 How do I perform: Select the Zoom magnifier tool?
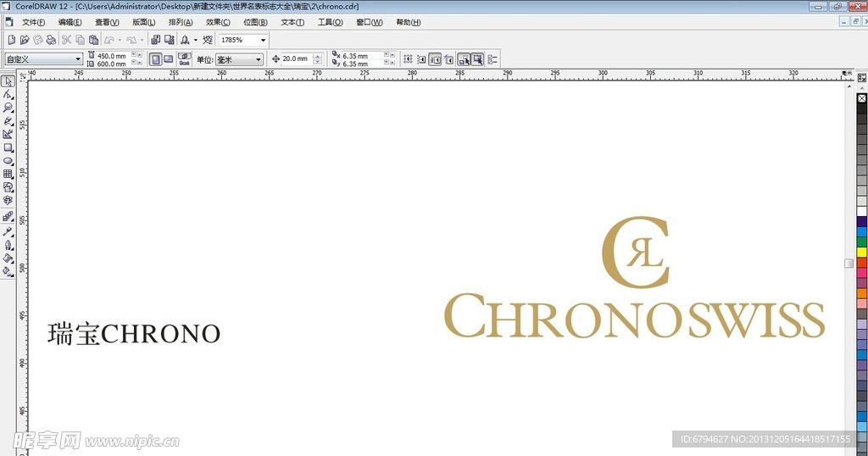tap(8, 108)
